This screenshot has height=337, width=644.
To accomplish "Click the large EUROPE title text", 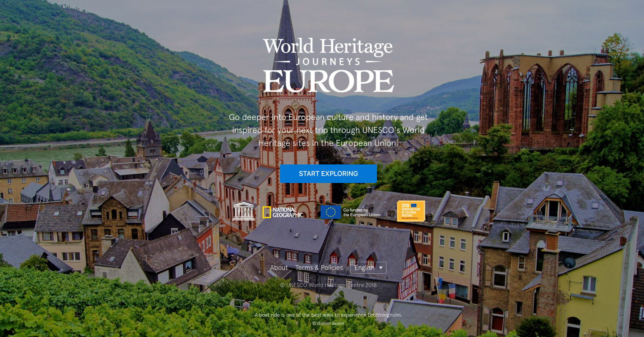I will tap(328, 81).
